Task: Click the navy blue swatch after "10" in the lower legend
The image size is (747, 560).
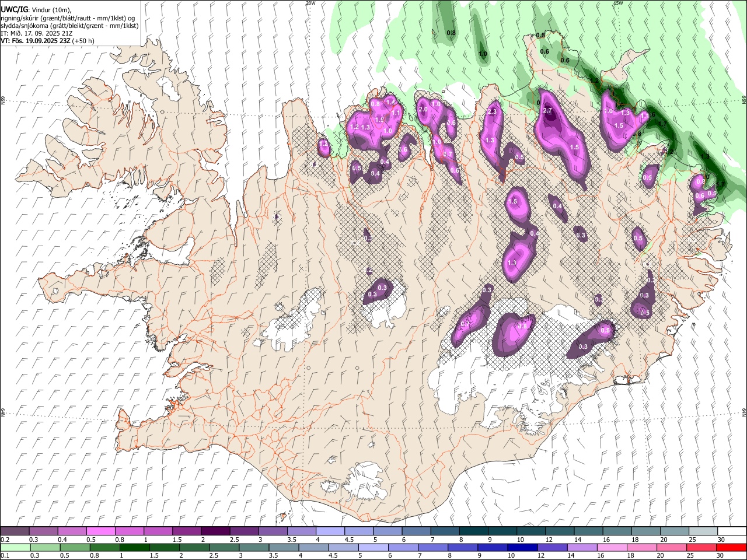Action: coord(522,547)
